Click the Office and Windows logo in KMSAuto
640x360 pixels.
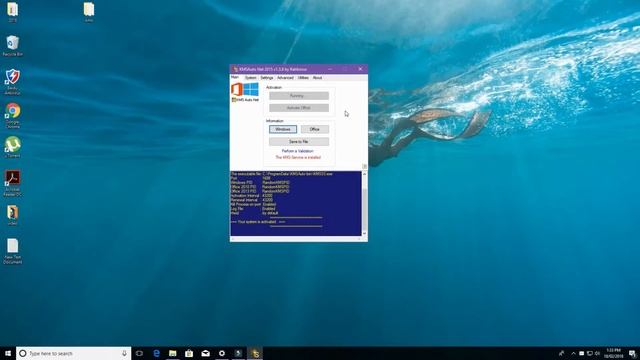(245, 89)
